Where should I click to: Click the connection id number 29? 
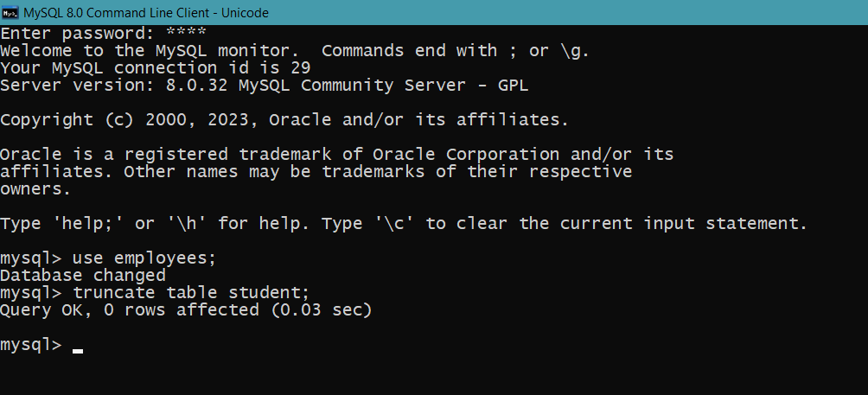(x=301, y=68)
